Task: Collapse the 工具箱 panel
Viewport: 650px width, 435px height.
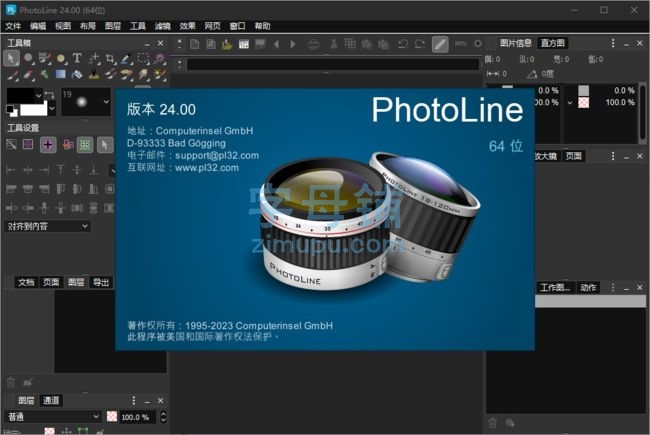Action: (147, 44)
